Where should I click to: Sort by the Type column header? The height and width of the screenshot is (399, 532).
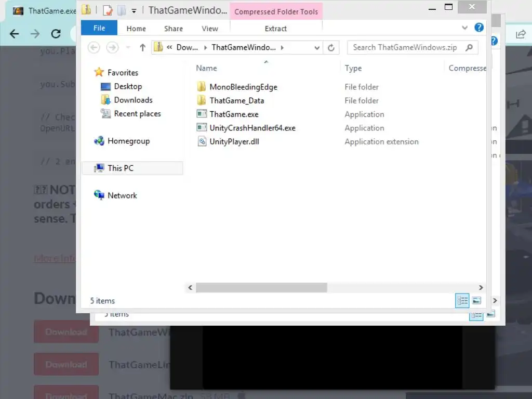click(353, 68)
